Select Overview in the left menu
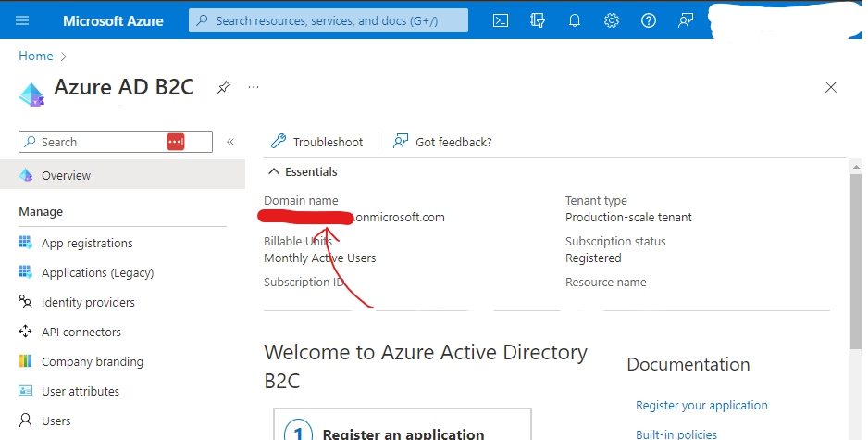Screen dimensions: 868x440 click(x=67, y=175)
